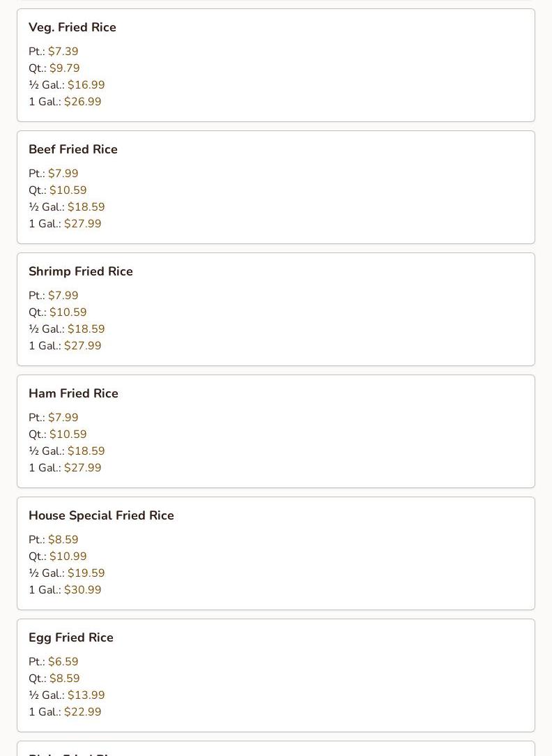The height and width of the screenshot is (756, 552).
Task: Pick Beef Fried Rice 1 gallon price
Action: 82,224
